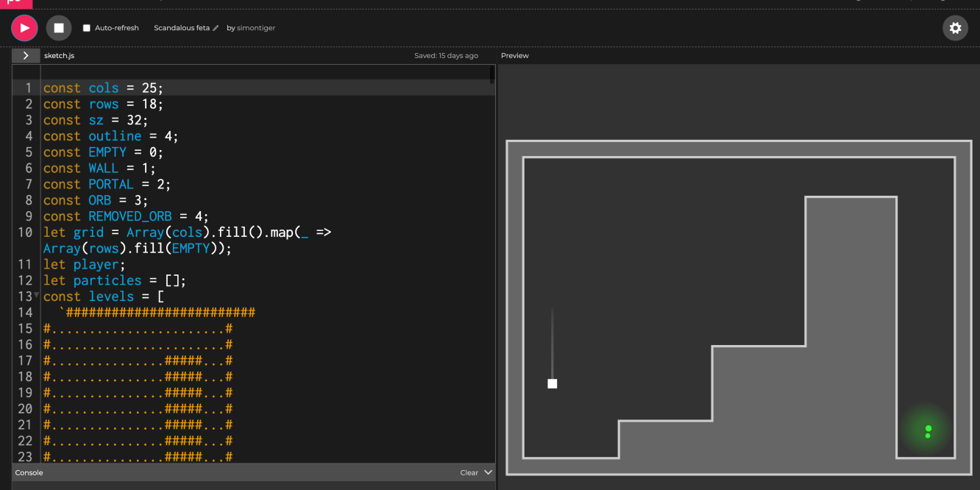Click the editor's vertical scrollbar thumb
This screenshot has width=980, height=490.
point(492,74)
